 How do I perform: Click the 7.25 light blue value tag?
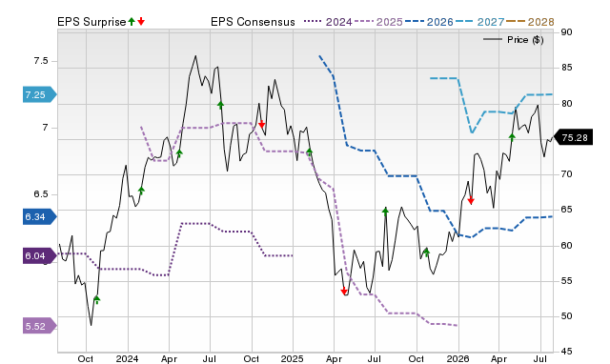coord(40,95)
